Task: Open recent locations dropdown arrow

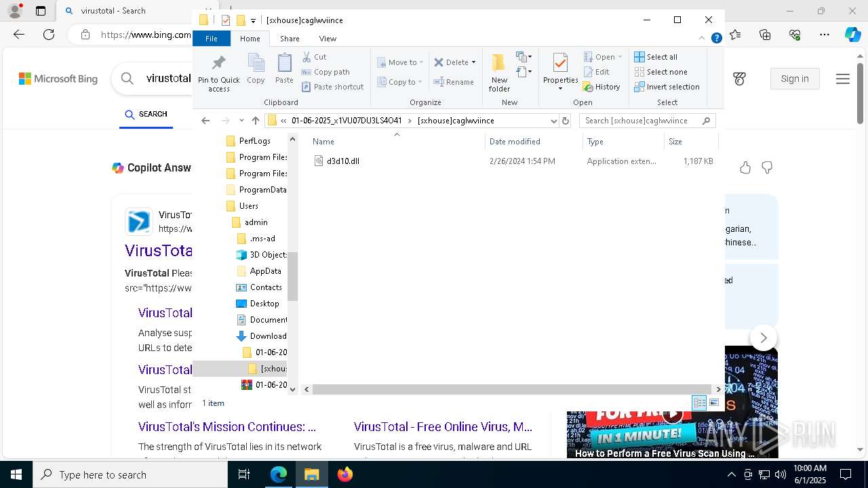Action: [241, 121]
